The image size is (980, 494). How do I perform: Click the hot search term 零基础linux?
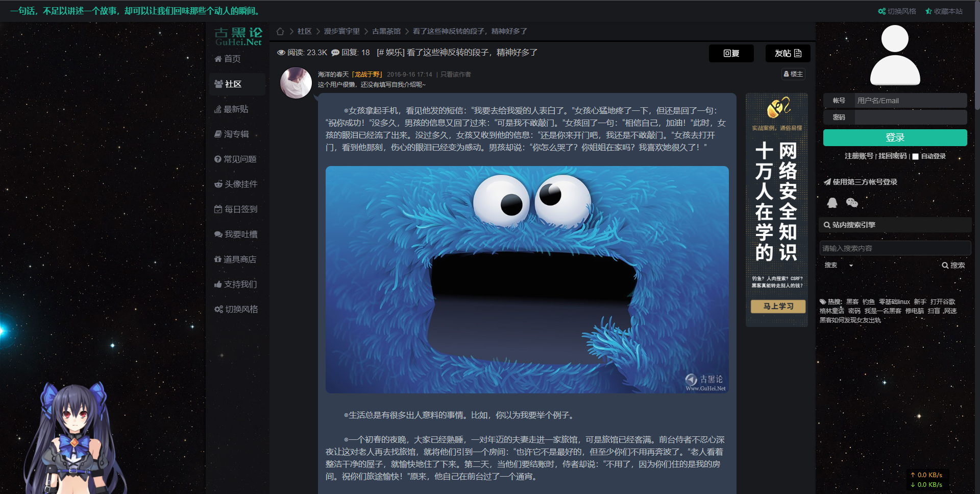click(x=894, y=302)
